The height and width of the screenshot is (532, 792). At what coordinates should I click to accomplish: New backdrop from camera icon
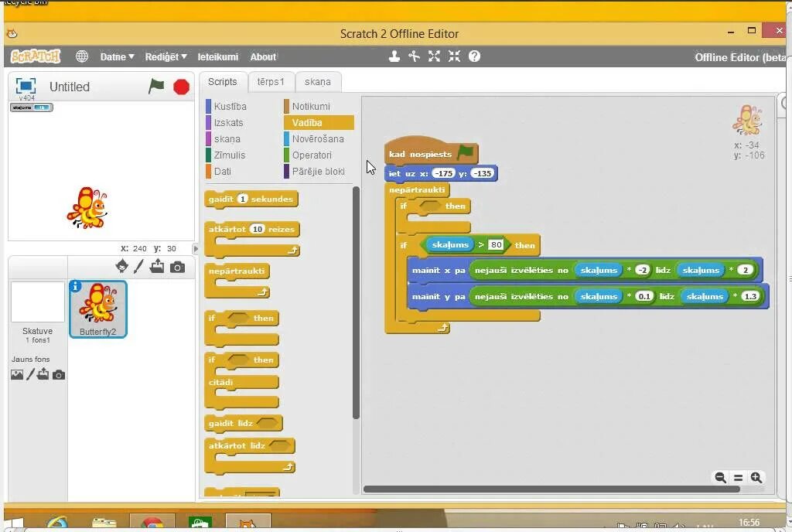59,375
